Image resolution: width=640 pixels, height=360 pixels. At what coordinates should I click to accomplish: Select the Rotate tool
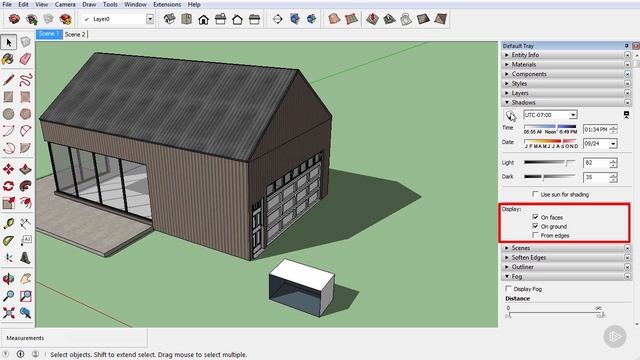[x=8, y=186]
